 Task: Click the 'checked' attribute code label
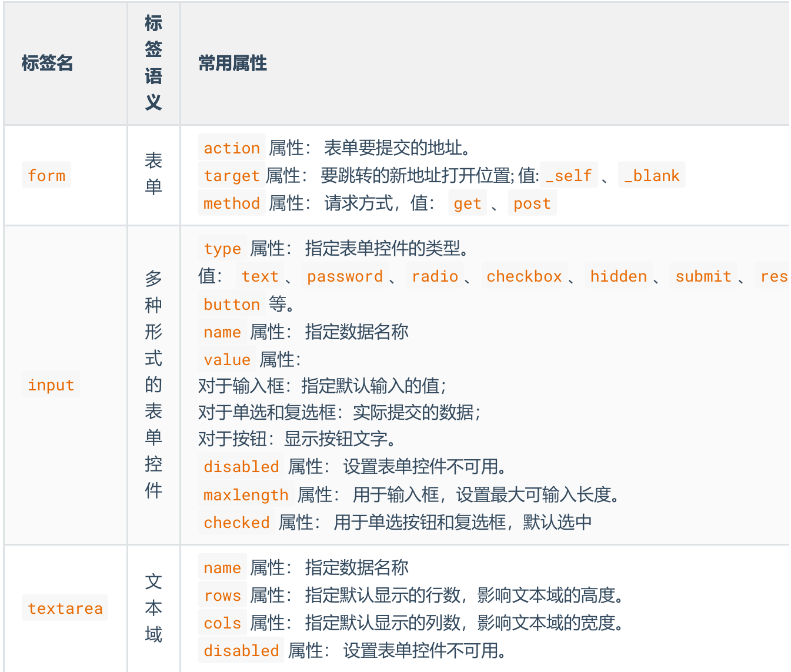236,523
